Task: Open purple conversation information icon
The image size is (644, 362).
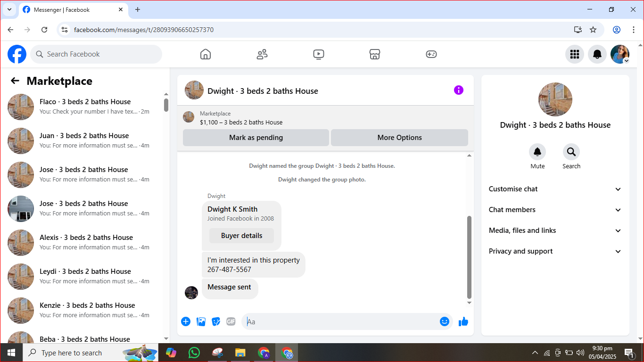Action: coord(459,90)
